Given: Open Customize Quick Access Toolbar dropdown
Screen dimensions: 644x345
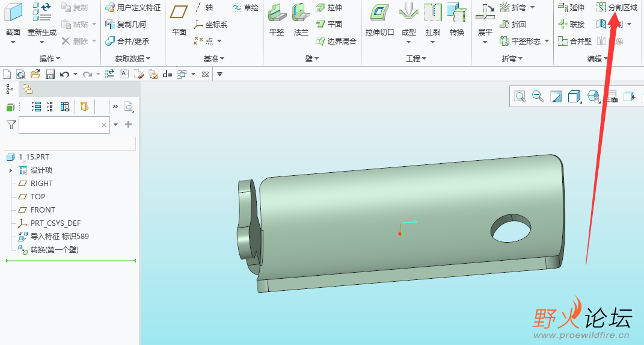Looking at the screenshot, I should click(219, 74).
